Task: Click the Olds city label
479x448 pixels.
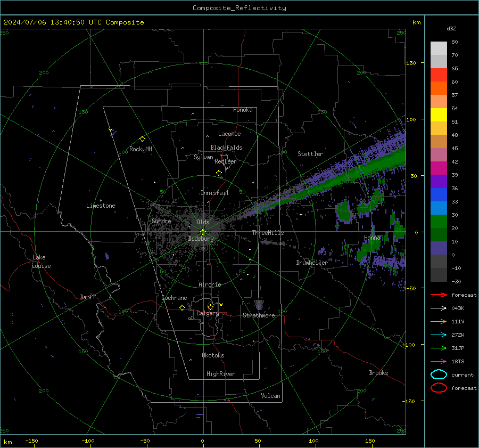Action: click(x=203, y=222)
